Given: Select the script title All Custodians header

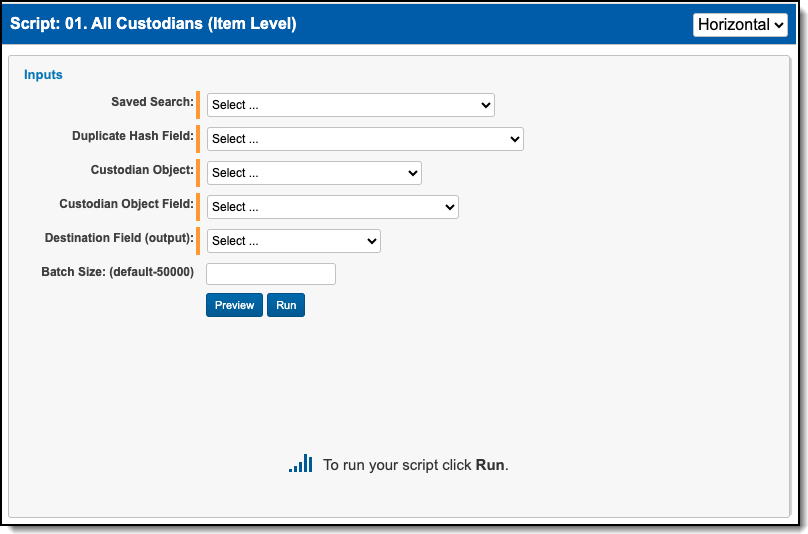Looking at the screenshot, I should 153,24.
